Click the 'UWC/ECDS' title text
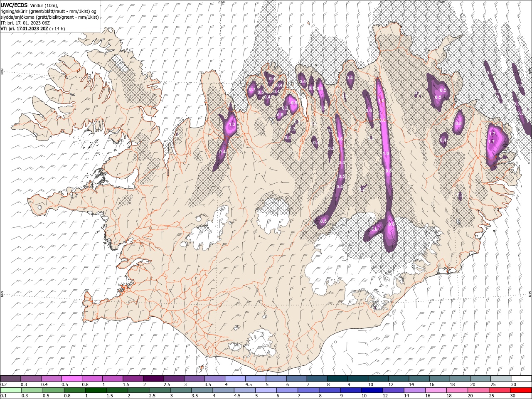 tap(14, 5)
